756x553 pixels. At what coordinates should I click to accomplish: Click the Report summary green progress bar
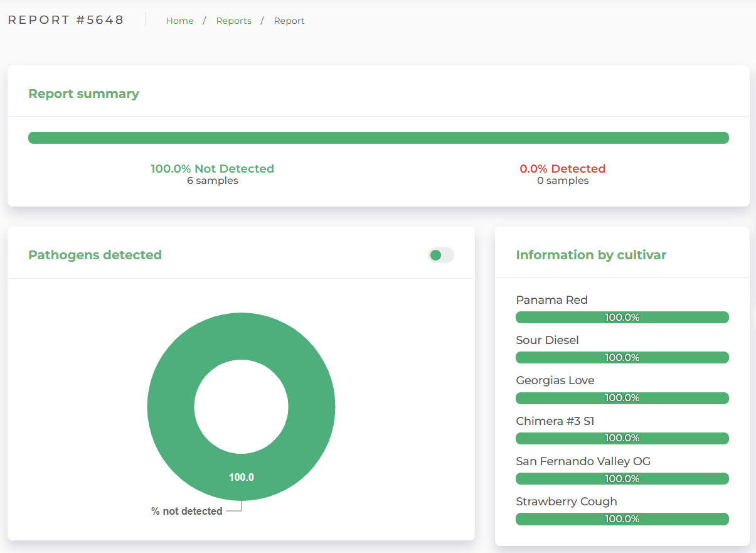pyautogui.click(x=378, y=138)
